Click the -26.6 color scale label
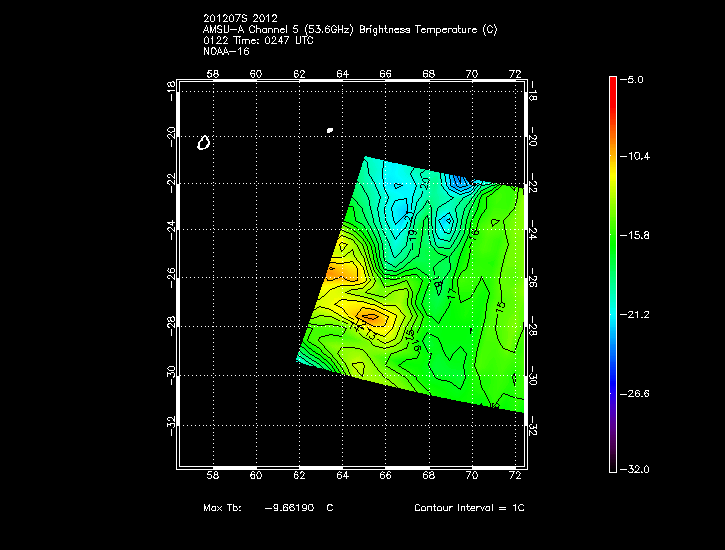This screenshot has width=725, height=550. click(x=636, y=393)
